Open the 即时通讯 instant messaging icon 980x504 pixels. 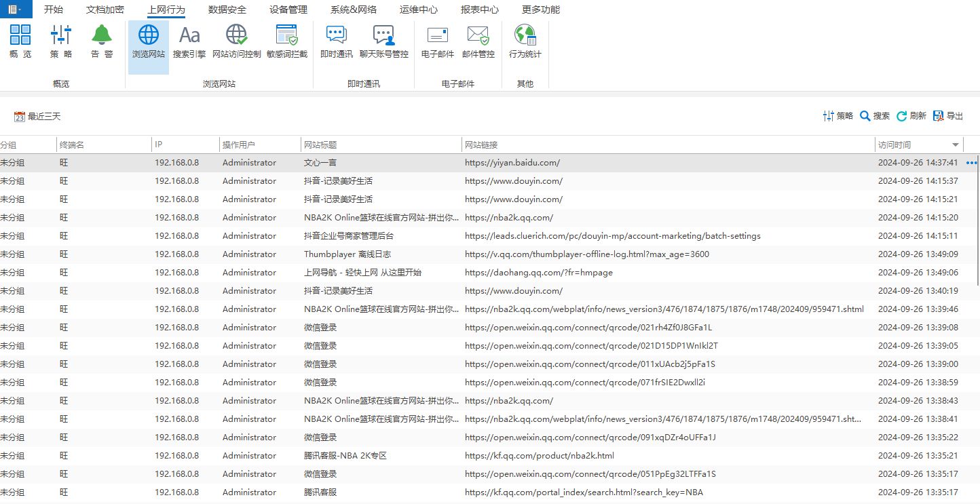pyautogui.click(x=337, y=41)
